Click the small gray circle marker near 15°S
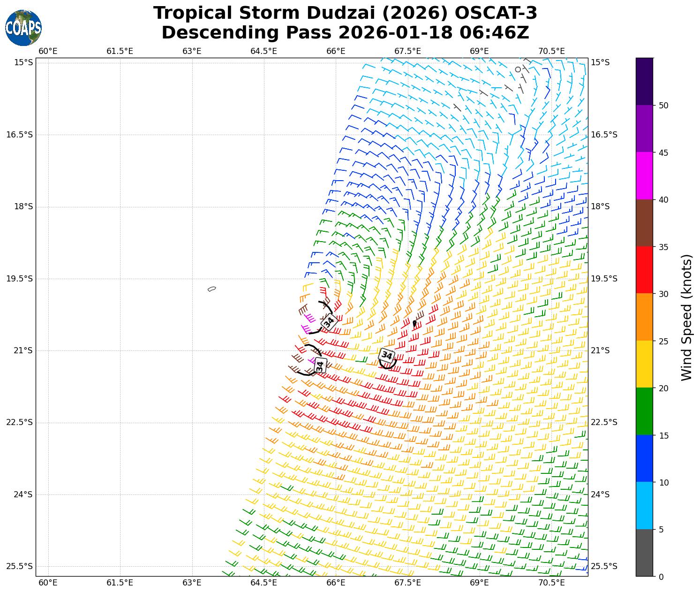Image resolution: width=700 pixels, height=593 pixels. click(518, 69)
